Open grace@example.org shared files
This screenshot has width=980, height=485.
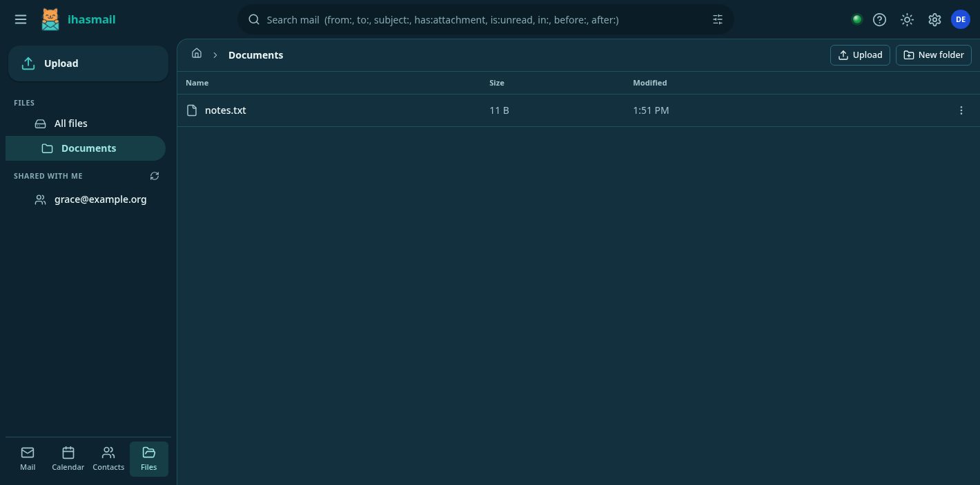(x=86, y=199)
